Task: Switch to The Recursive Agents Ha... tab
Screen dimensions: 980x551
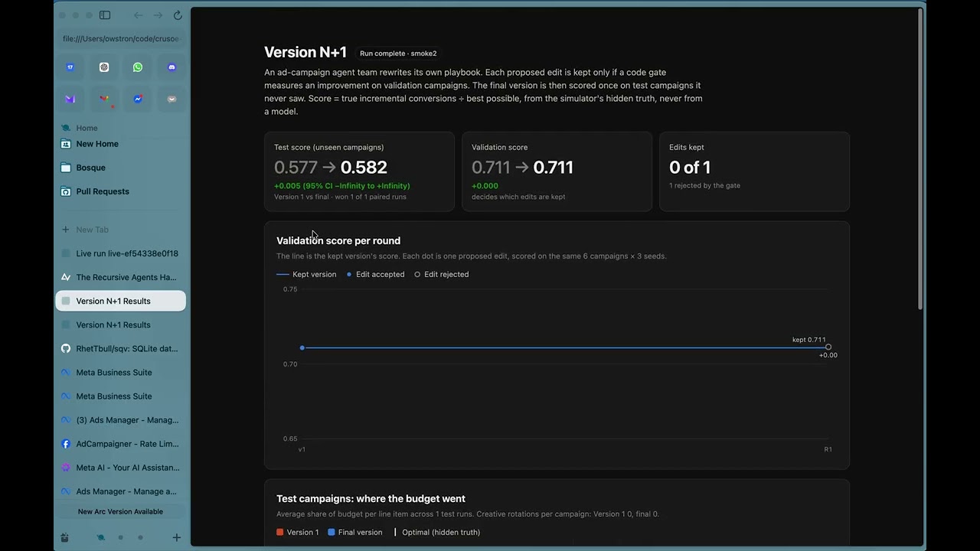Action: tap(120, 277)
